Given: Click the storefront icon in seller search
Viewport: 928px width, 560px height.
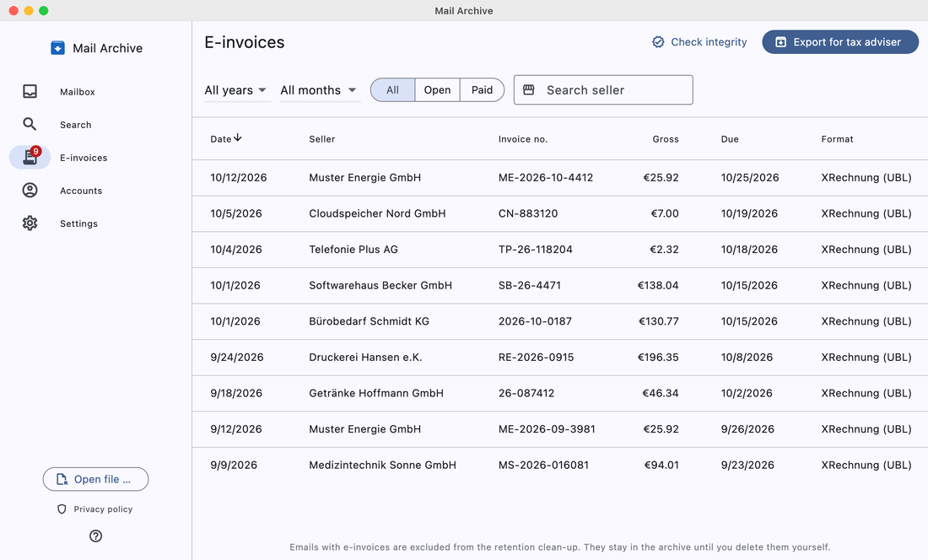Looking at the screenshot, I should coord(528,90).
